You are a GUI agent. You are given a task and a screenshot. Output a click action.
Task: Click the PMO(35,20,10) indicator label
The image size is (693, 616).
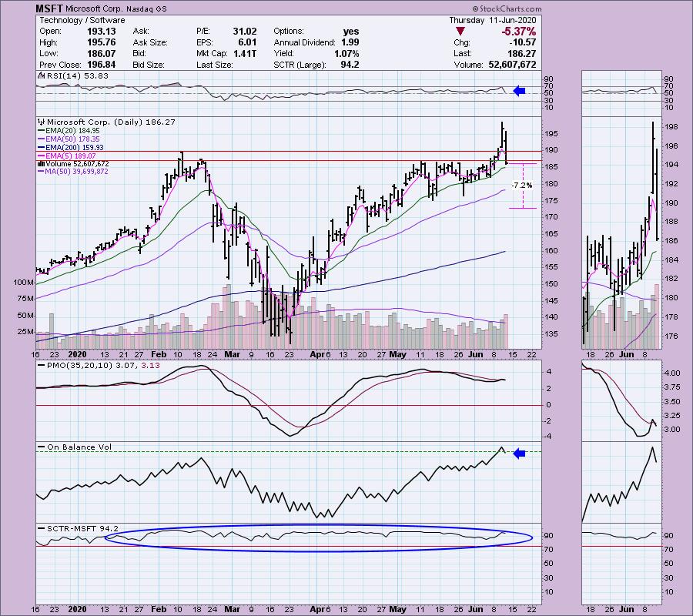[80, 366]
